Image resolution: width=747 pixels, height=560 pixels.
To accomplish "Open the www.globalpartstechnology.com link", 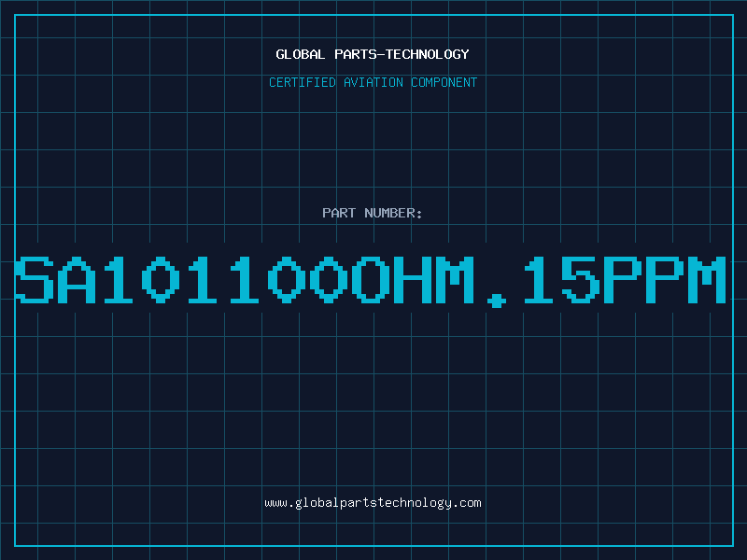I will tap(373, 503).
